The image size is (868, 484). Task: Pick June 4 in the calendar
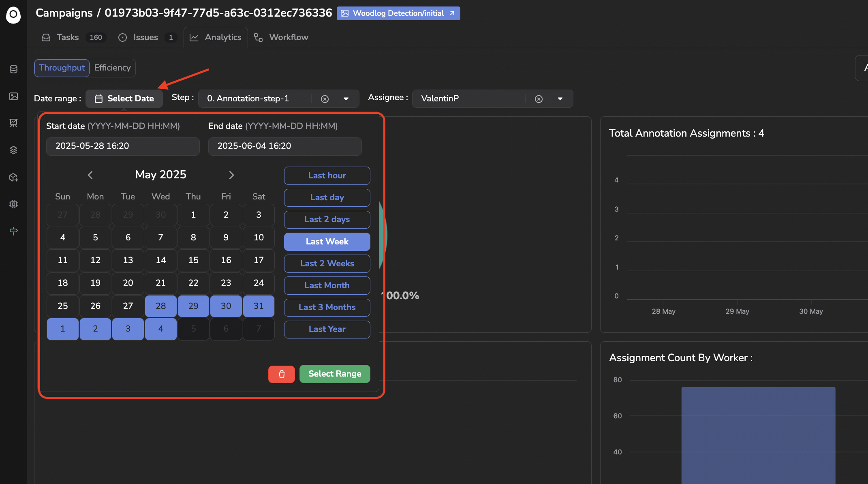(x=161, y=329)
